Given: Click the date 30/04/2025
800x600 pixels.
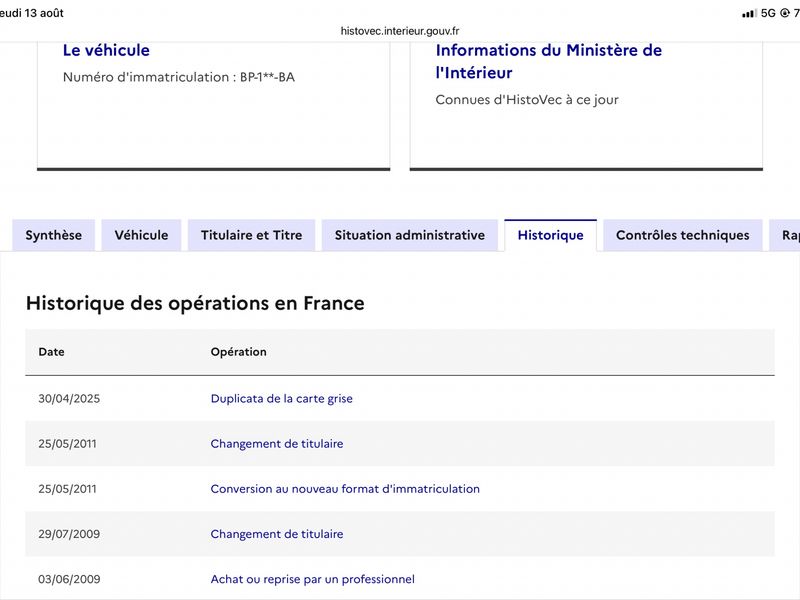Looking at the screenshot, I should click(x=69, y=398).
